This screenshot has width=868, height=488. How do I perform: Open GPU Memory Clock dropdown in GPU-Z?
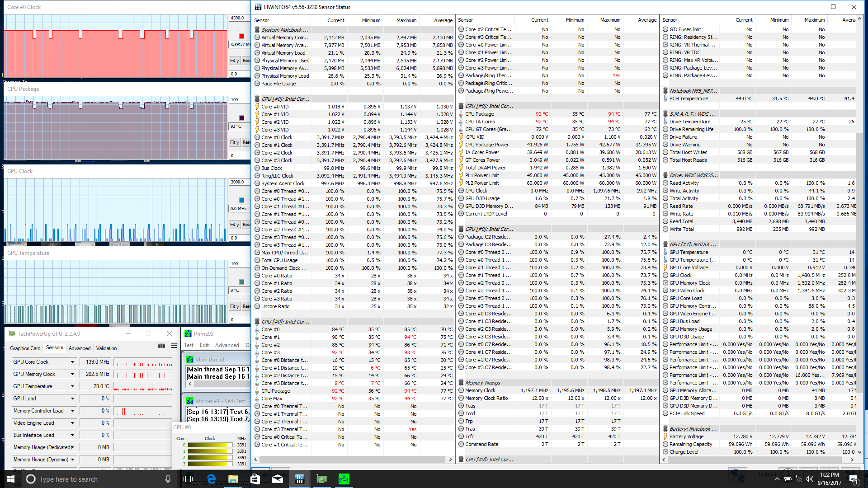(72, 374)
